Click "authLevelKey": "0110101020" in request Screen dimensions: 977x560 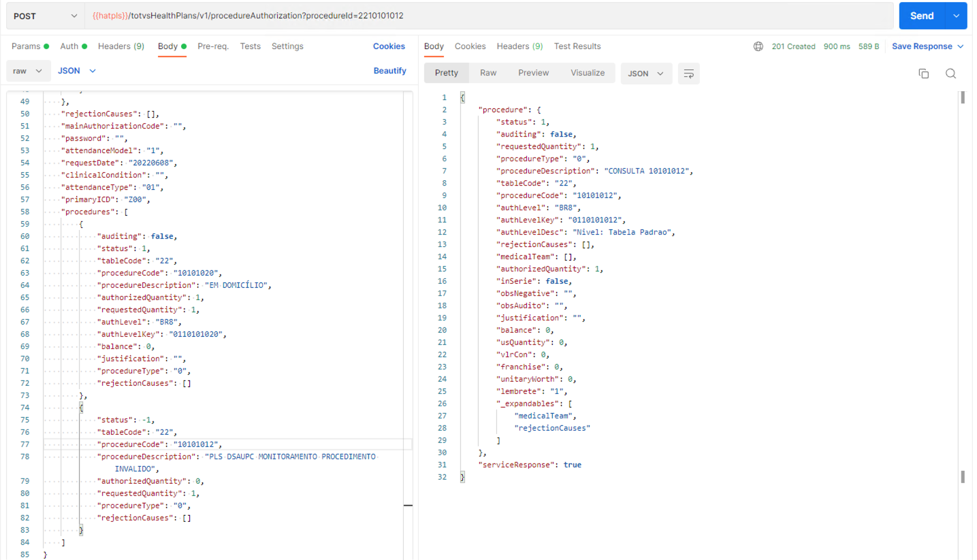tap(162, 334)
